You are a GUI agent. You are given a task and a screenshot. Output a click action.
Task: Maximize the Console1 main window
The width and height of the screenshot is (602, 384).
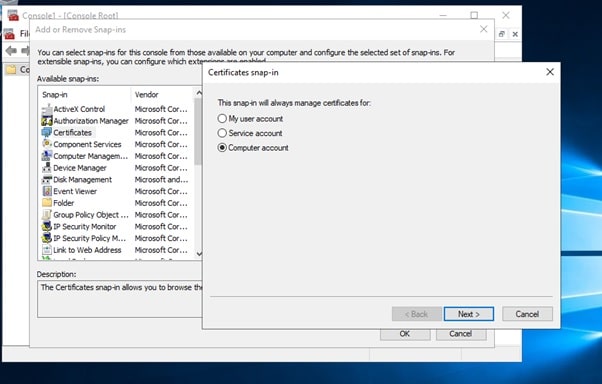(475, 15)
